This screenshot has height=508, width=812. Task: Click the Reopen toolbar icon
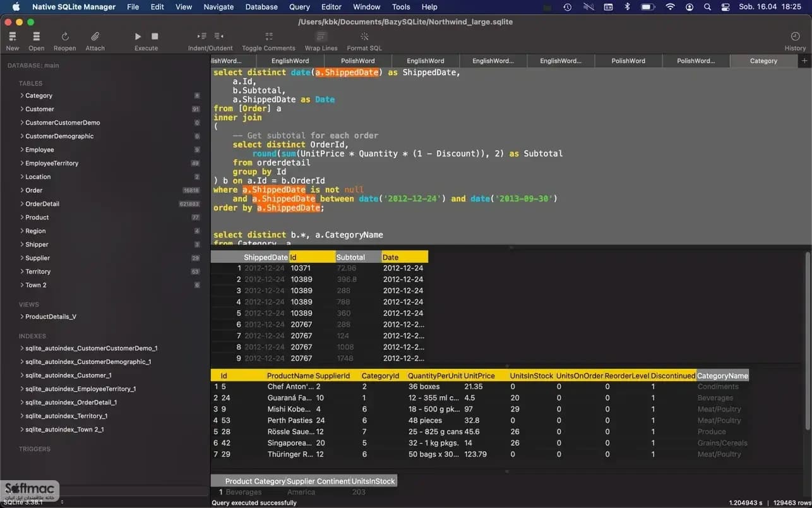[65, 37]
